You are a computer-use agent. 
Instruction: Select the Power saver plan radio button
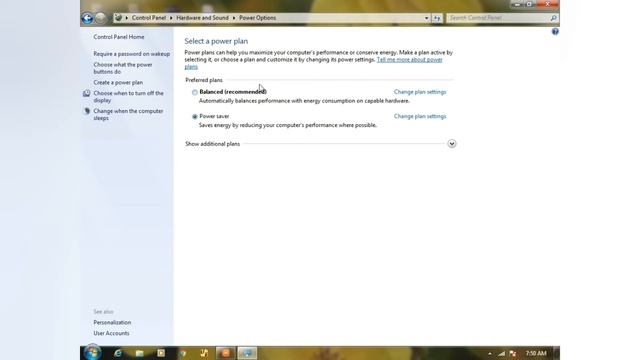(195, 117)
